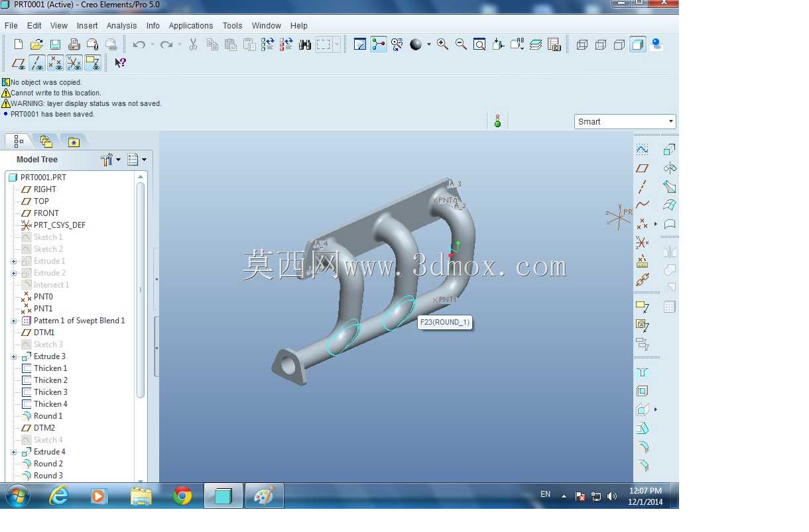
Task: Select Thicken 2 in model tree
Action: tap(50, 380)
